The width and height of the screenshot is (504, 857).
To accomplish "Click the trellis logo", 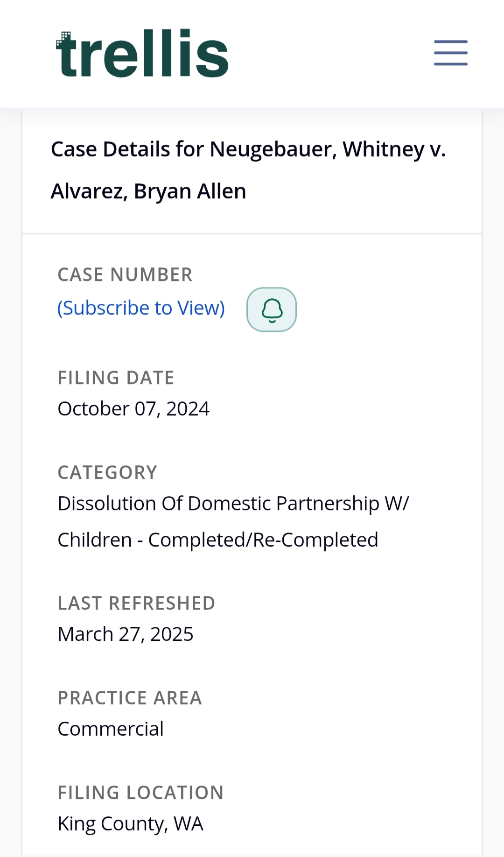I will 142,54.
